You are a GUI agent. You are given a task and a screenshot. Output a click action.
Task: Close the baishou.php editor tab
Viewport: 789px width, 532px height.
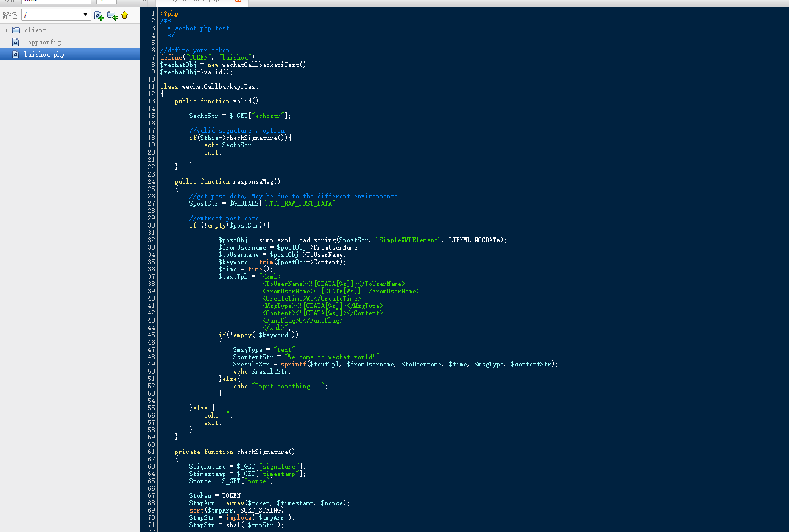point(238,1)
